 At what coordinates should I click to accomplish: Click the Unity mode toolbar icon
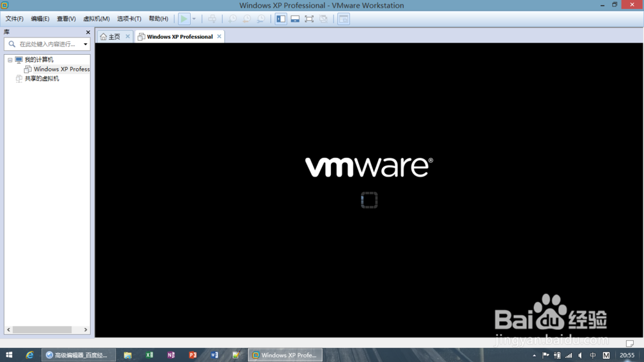coord(323,19)
